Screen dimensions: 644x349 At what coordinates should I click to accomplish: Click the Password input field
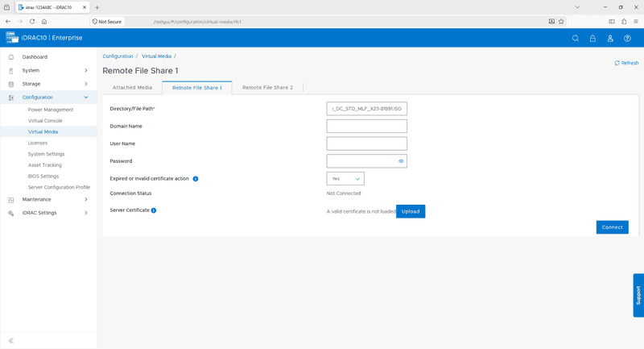point(367,161)
